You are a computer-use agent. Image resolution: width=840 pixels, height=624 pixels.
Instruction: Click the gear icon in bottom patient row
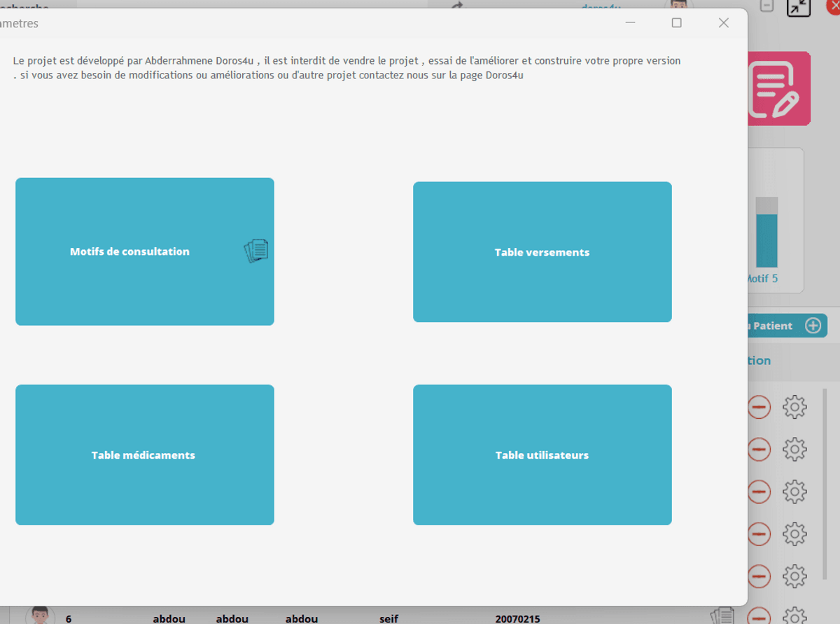coord(794,616)
